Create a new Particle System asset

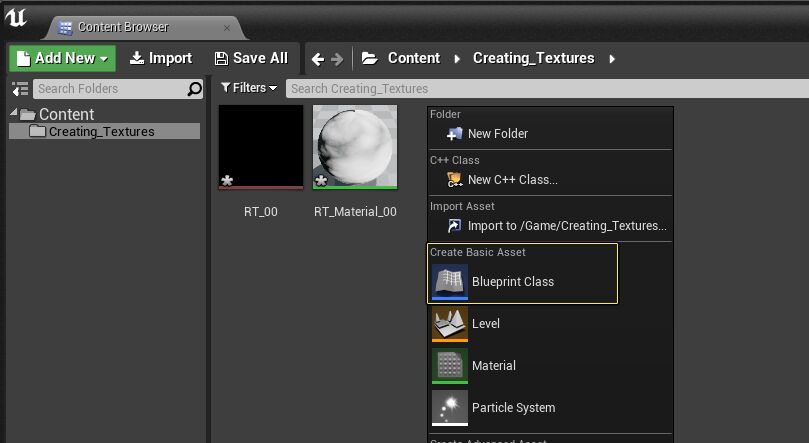click(x=550, y=408)
